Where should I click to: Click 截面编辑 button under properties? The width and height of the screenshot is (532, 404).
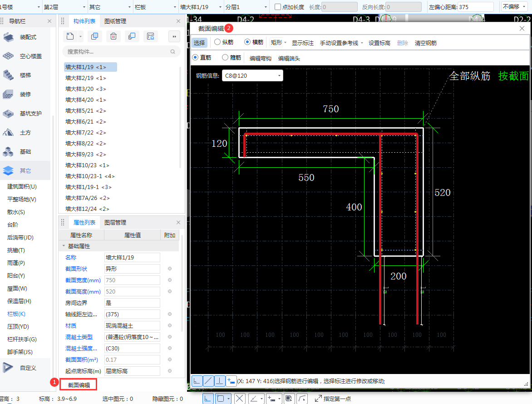coord(79,385)
